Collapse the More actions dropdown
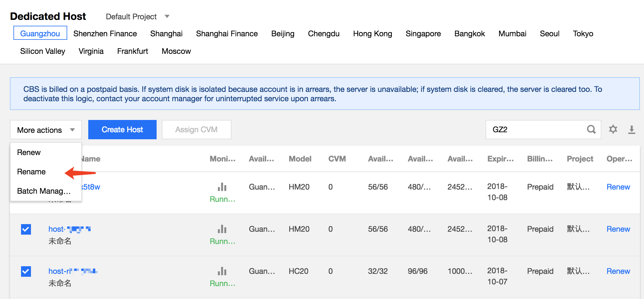This screenshot has width=644, height=299. [46, 130]
